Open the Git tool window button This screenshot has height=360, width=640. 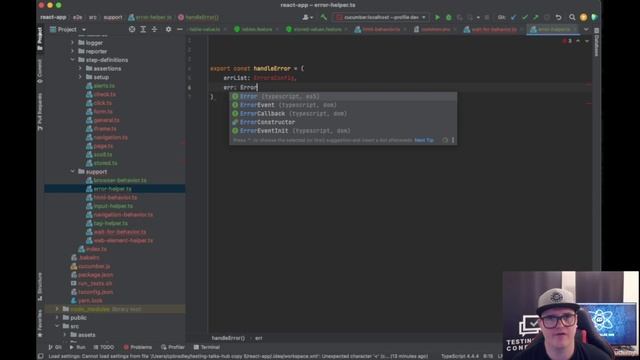[x=55, y=347]
